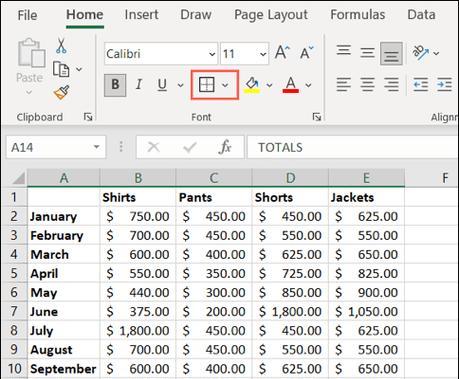Select the Shirts header cell
Image resolution: width=459 pixels, height=379 pixels.
click(138, 197)
